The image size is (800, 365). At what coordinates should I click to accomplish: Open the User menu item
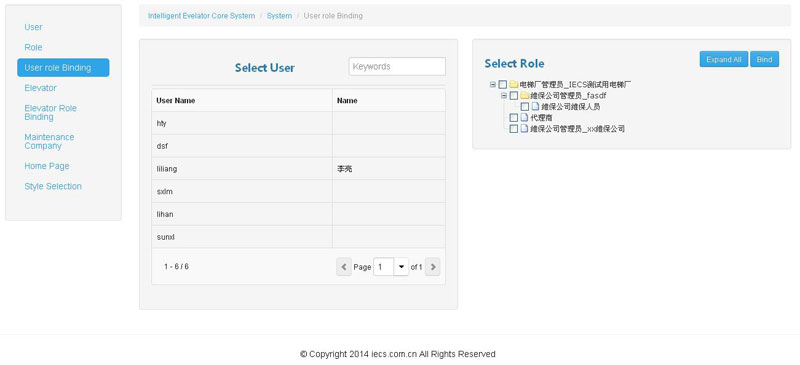[x=33, y=27]
